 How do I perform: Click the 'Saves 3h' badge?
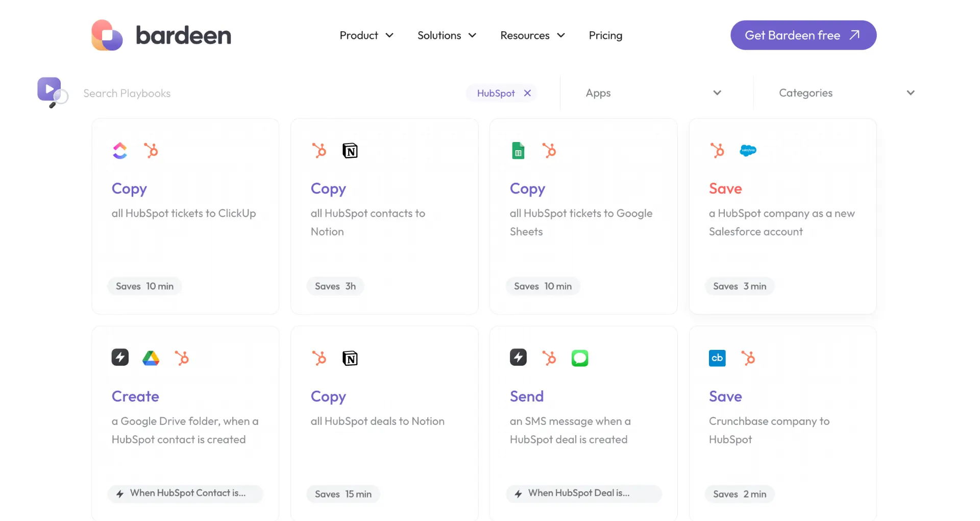click(x=335, y=286)
